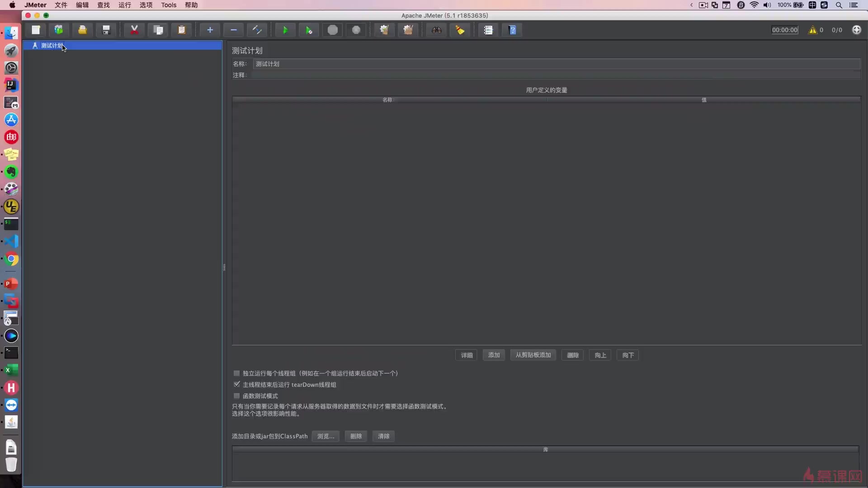This screenshot has height=488, width=868.
Task: Click the Cut scissors icon
Action: [134, 30]
